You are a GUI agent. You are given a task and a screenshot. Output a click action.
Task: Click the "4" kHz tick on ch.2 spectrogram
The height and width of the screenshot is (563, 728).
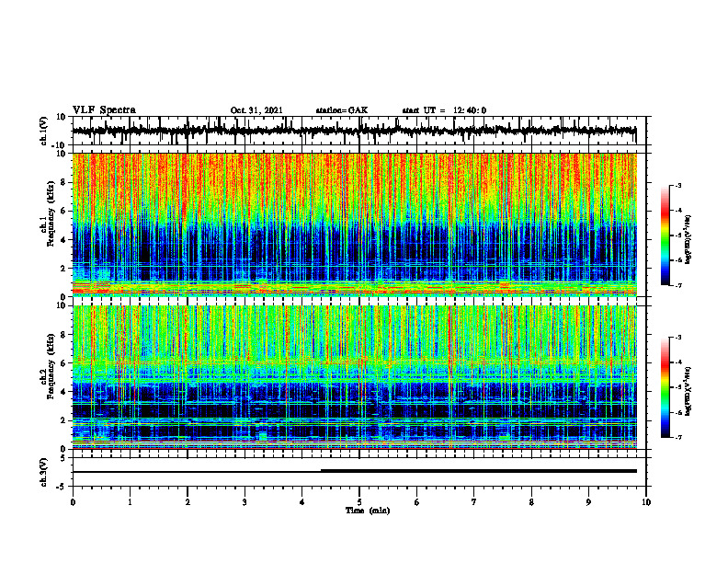pyautogui.click(x=63, y=392)
